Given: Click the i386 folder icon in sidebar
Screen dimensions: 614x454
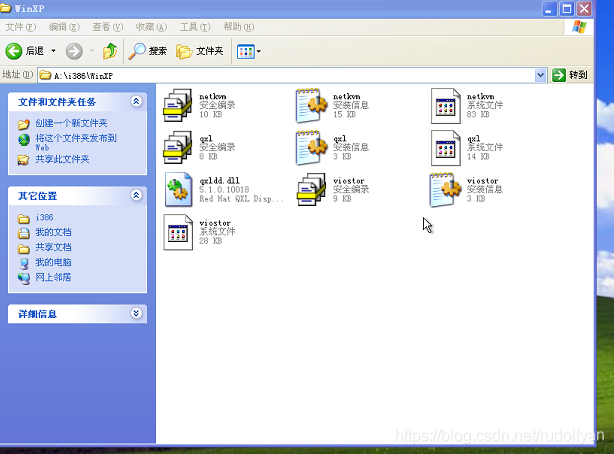Looking at the screenshot, I should tap(24, 218).
